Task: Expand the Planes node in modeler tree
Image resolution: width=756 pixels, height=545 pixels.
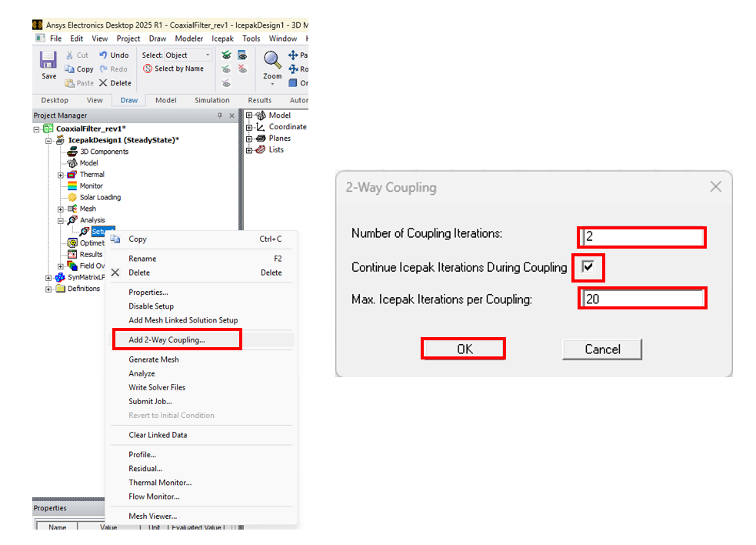Action: (249, 139)
